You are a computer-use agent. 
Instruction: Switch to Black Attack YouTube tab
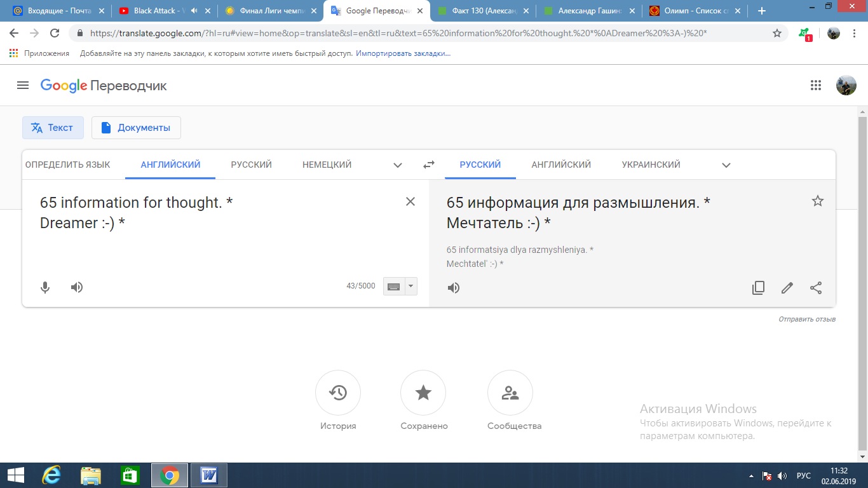click(165, 11)
